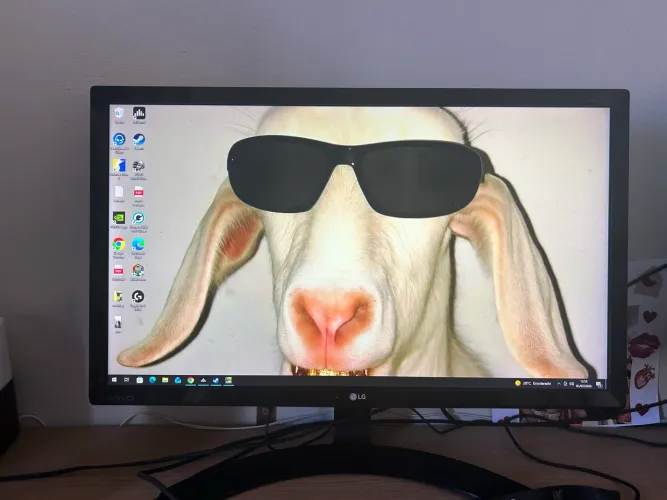Viewport: 667px width, 500px height.
Task: Select the blue circular headset desktop icon
Action: point(119,143)
